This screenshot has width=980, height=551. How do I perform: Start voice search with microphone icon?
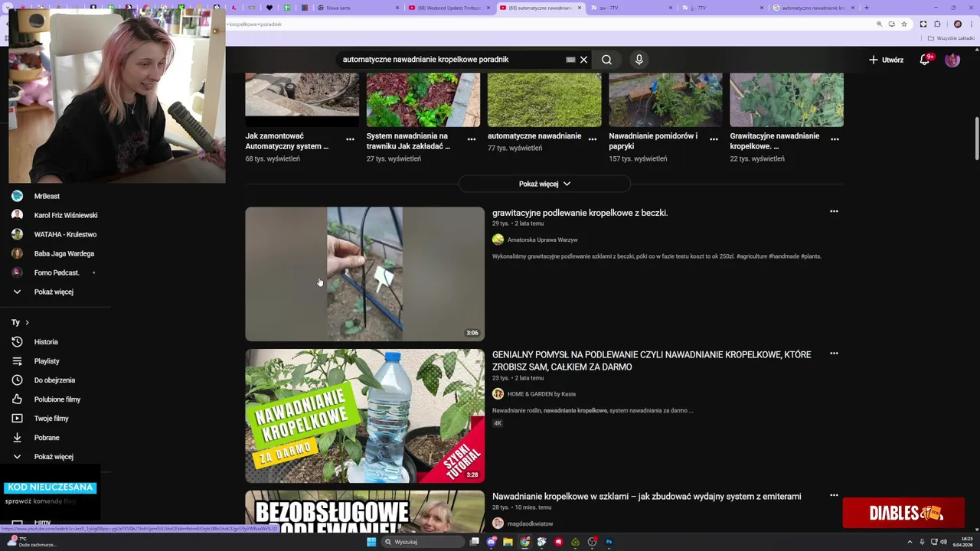click(639, 60)
